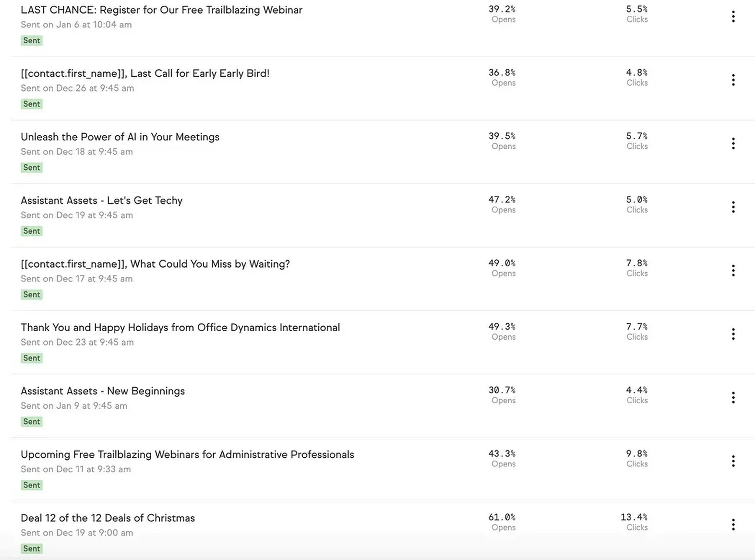Open Deal 12 of the 12 Deals of Christmas

coord(108,518)
